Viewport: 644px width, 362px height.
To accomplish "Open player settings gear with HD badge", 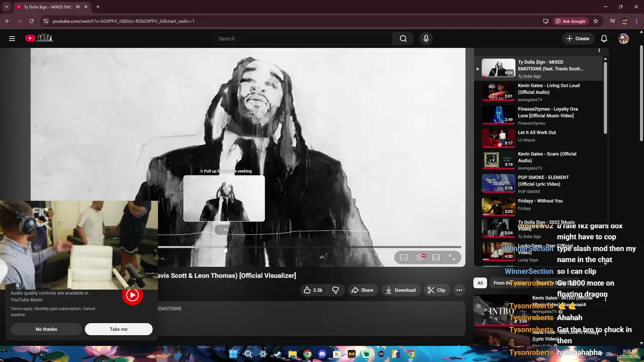I will [x=420, y=257].
